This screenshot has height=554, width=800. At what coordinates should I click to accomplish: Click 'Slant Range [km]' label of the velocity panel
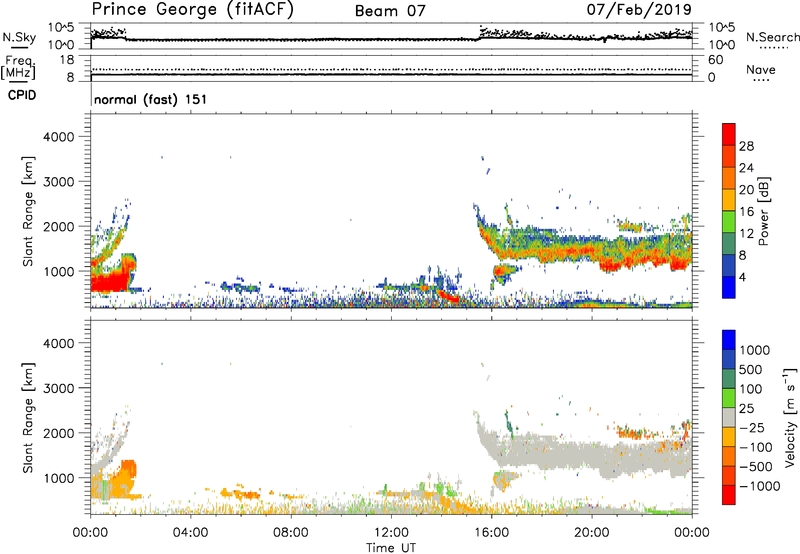tap(28, 417)
